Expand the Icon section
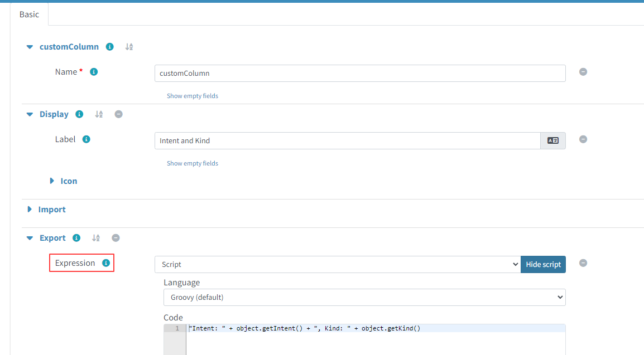The width and height of the screenshot is (644, 355). pyautogui.click(x=52, y=181)
